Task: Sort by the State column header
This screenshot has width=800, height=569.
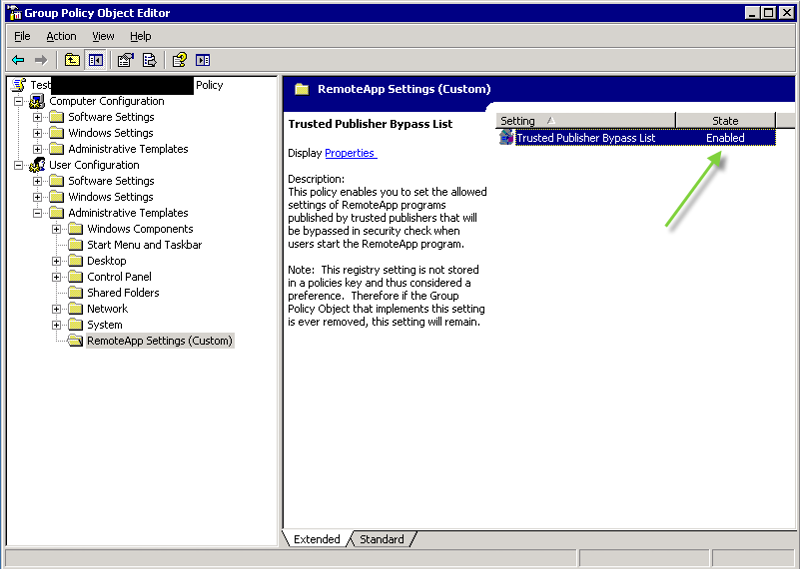Action: [x=725, y=121]
